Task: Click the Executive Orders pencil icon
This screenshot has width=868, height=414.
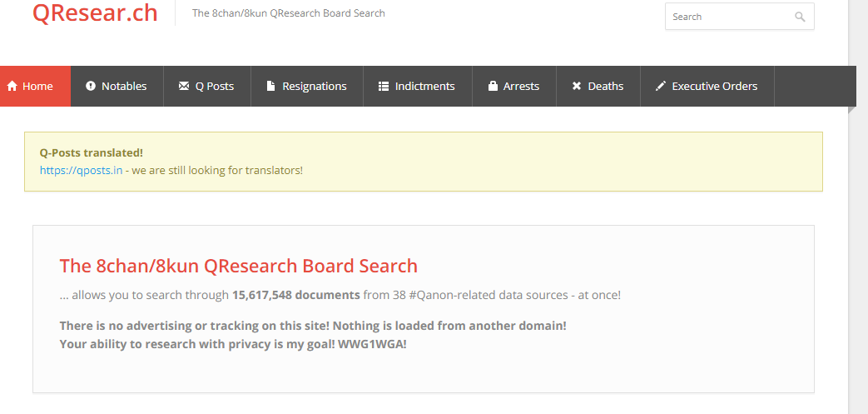Action: (661, 87)
